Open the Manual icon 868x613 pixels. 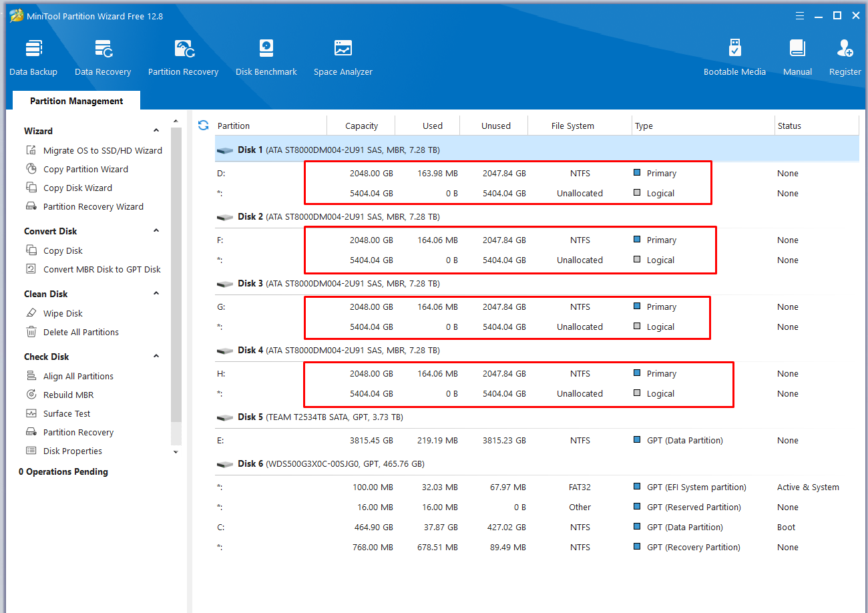[x=797, y=58]
